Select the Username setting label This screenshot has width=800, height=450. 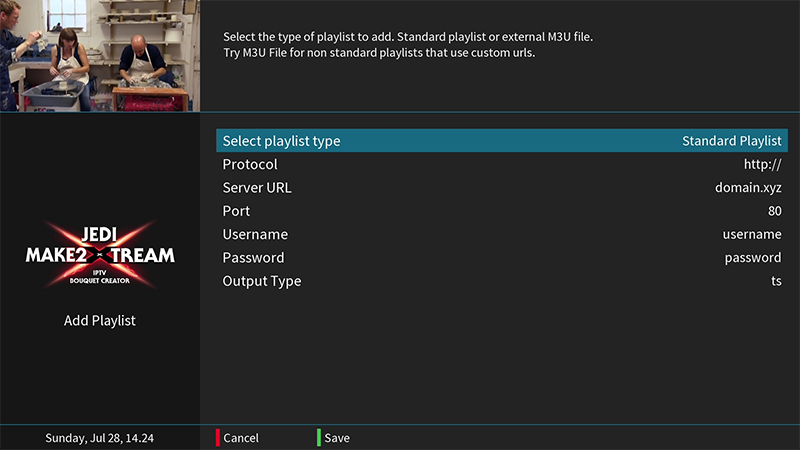coord(255,234)
